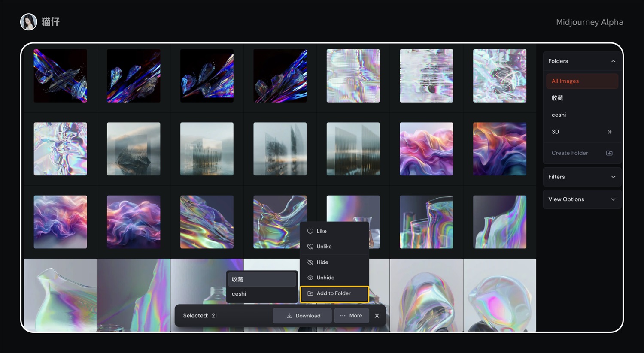Open the More actions button
Screen dimensions: 644x353
(351, 316)
